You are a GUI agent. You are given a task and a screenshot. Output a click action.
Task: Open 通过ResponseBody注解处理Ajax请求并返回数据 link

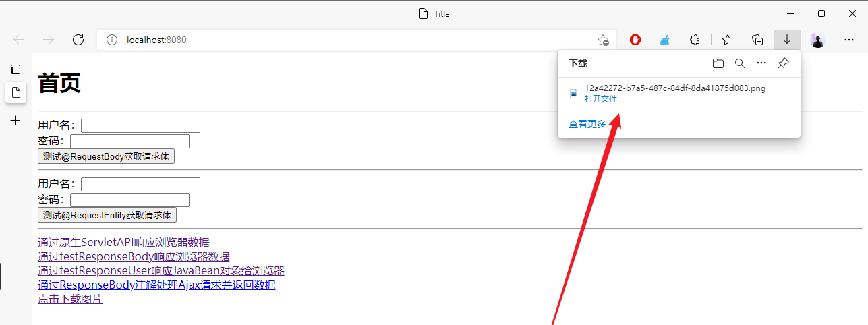point(156,285)
